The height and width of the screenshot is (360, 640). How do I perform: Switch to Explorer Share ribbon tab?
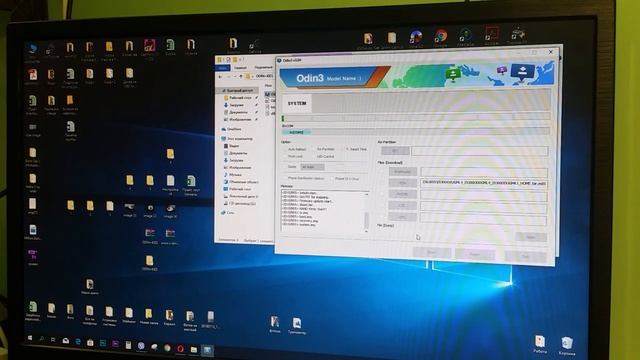263,67
